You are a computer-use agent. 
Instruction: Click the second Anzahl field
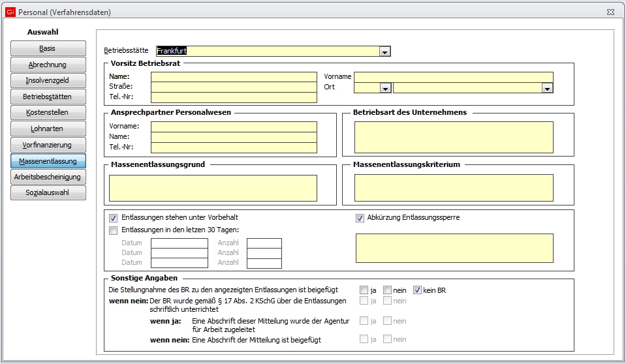264,253
